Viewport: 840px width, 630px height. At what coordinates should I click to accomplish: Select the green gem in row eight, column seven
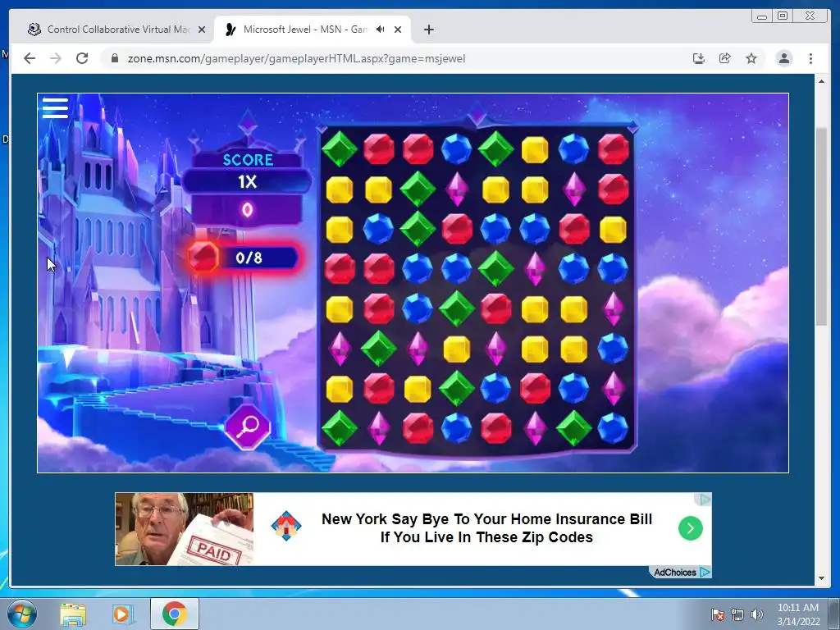573,428
